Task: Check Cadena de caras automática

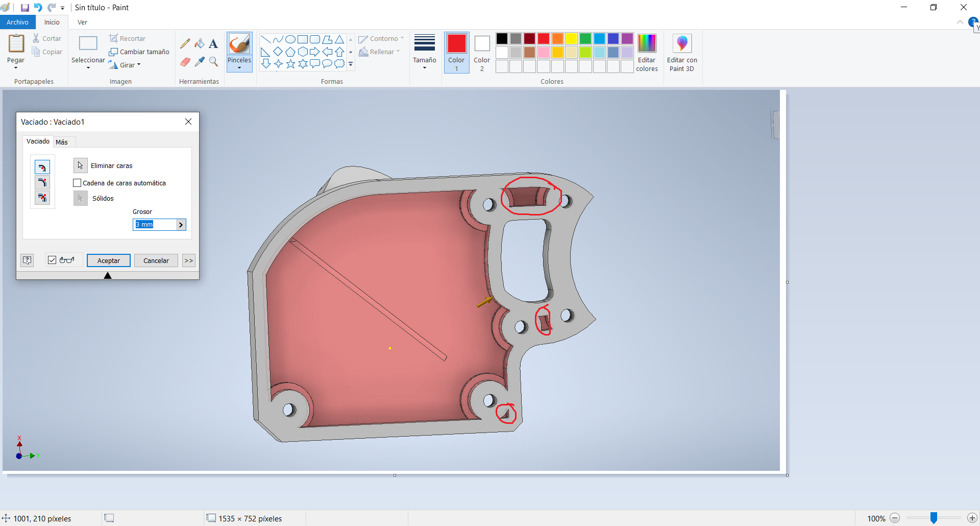Action: [x=77, y=183]
